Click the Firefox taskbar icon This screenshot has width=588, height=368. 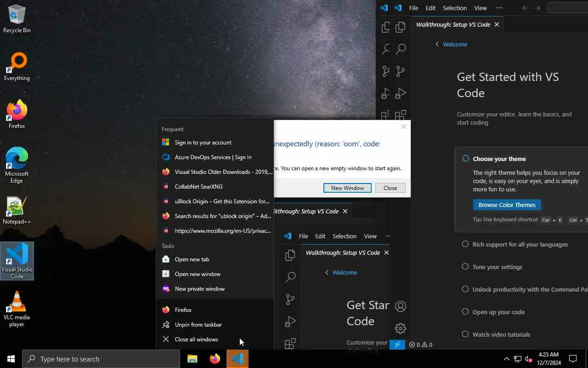pos(215,359)
